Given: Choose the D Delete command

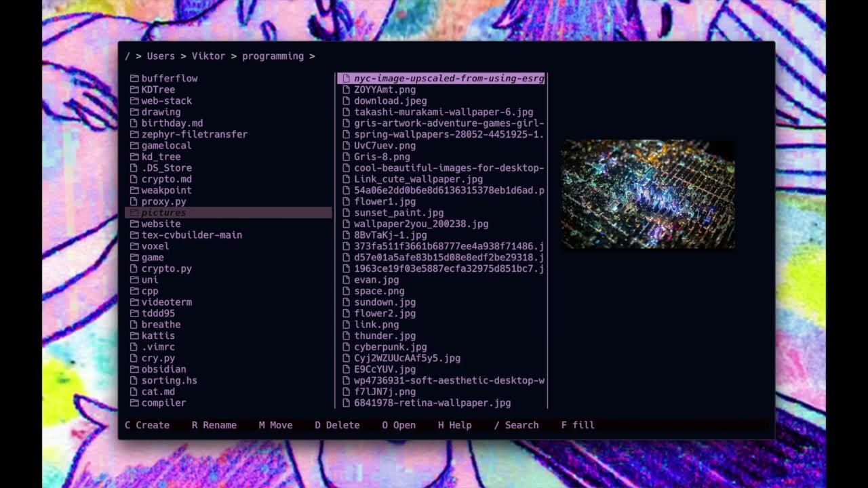Looking at the screenshot, I should (337, 425).
